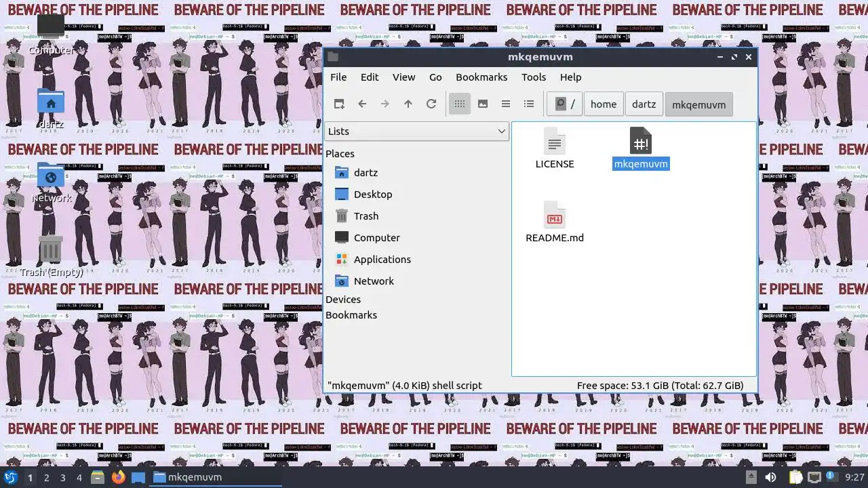Click the 9:27 clock
This screenshot has width=868, height=488.
[855, 478]
